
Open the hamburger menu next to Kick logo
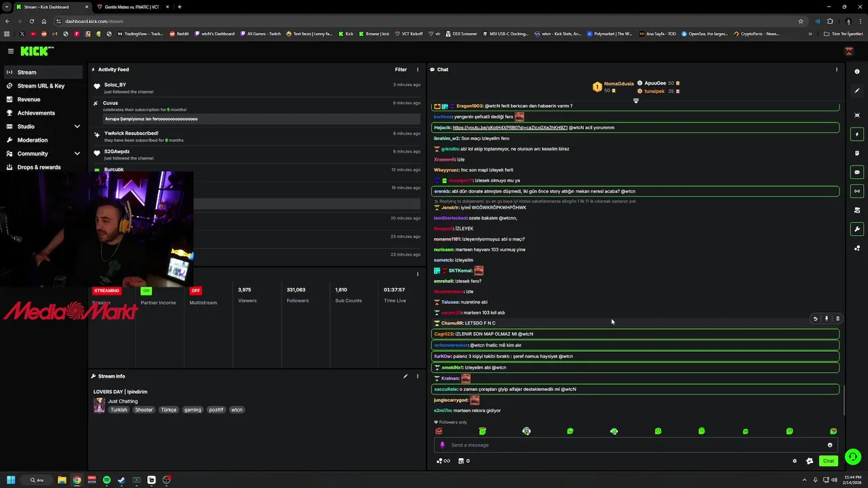coord(10,51)
